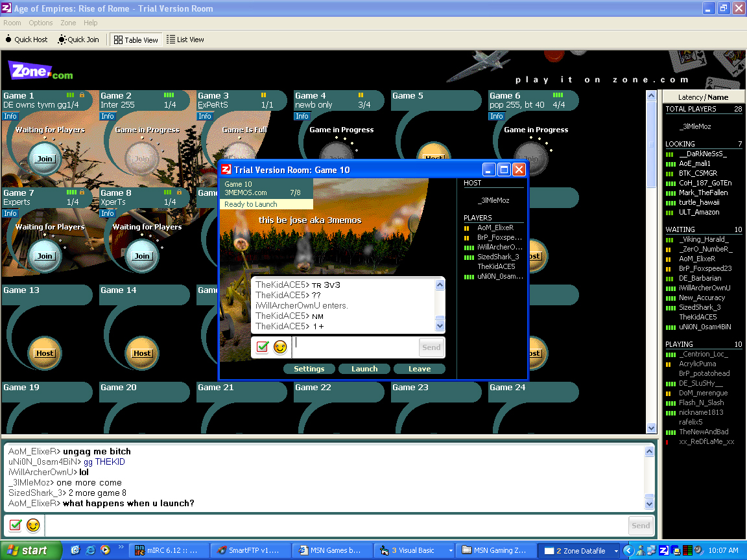Image resolution: width=747 pixels, height=560 pixels.
Task: Select player TheKidACE5 in Game 10 player list
Action: tap(497, 266)
